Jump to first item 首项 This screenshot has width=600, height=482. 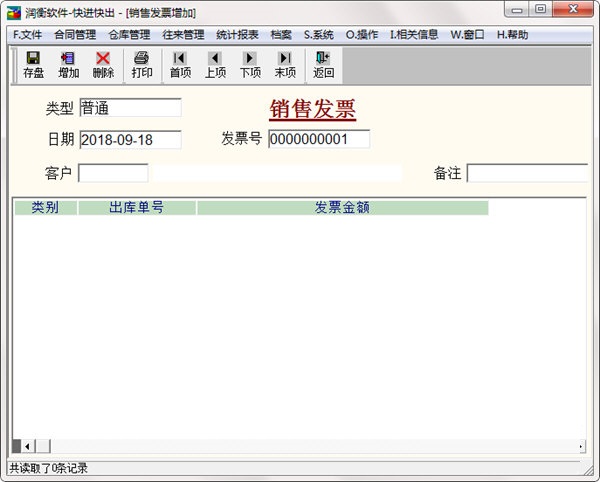[180, 65]
